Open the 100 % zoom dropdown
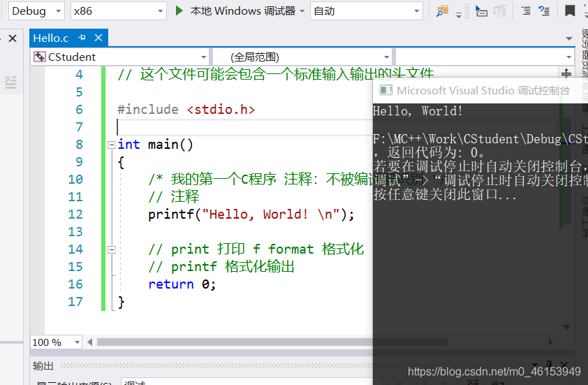Viewport: 588px width, 385px height. pyautogui.click(x=56, y=342)
